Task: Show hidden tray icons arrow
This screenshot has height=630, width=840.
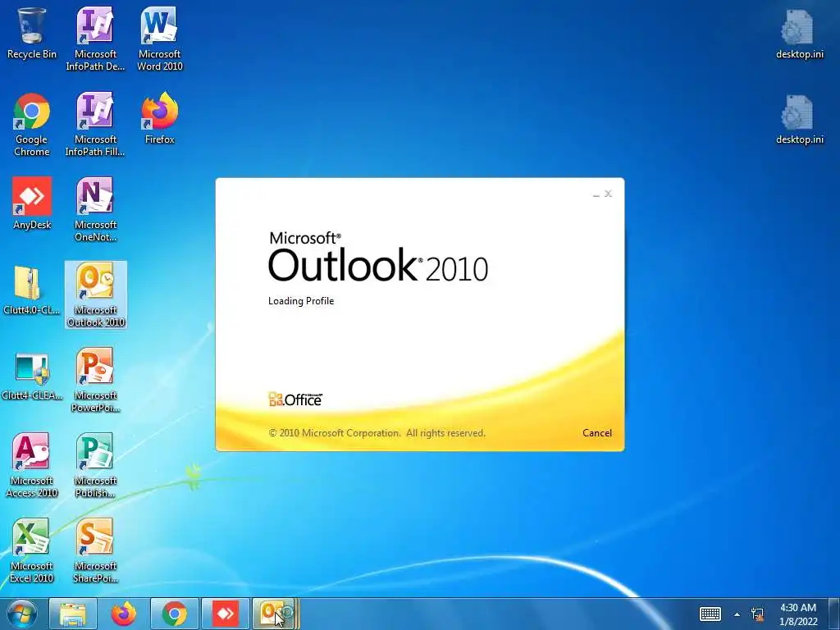Action: [737, 614]
